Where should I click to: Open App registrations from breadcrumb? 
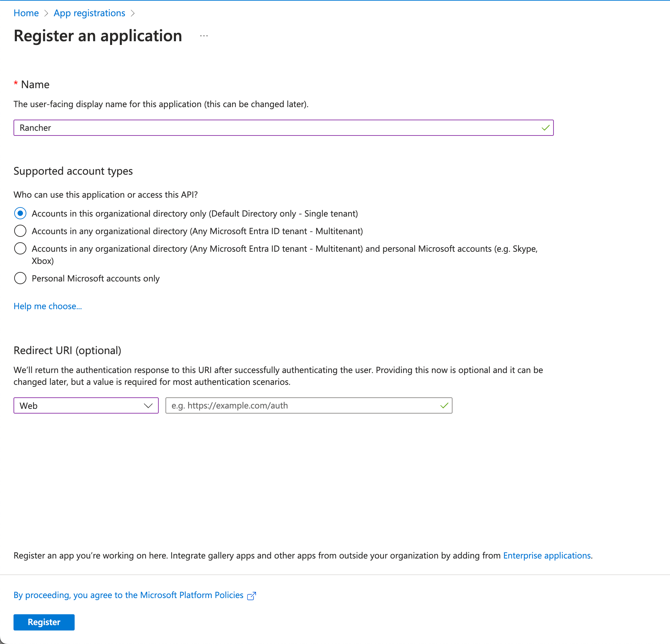tap(89, 13)
